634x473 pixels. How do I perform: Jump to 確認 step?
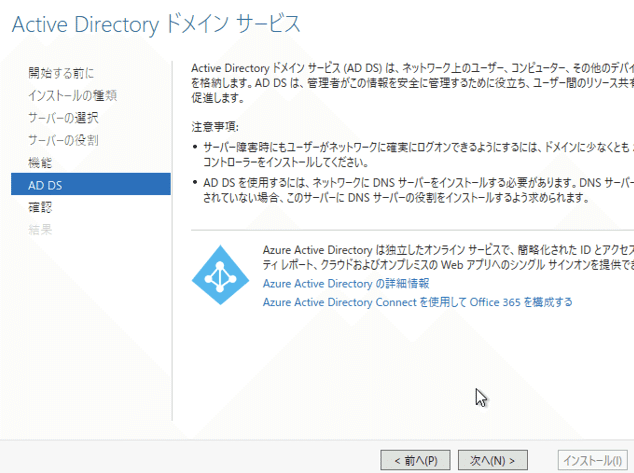click(40, 207)
